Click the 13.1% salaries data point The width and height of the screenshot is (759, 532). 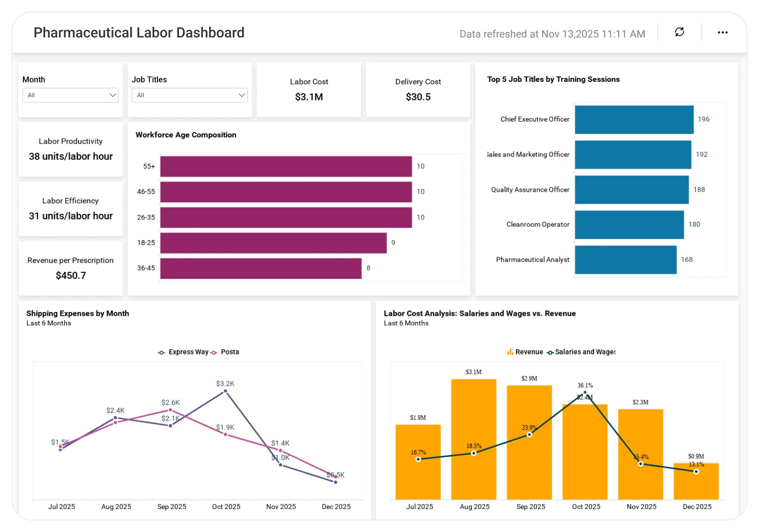[696, 472]
